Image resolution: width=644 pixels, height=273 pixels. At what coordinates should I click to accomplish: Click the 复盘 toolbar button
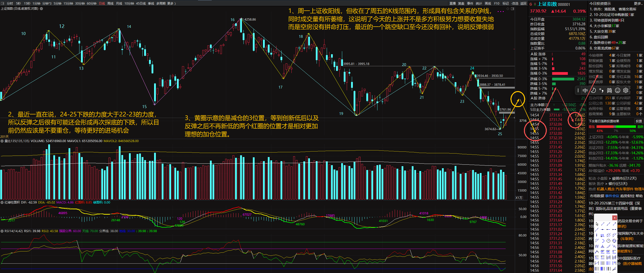coord(461,3)
